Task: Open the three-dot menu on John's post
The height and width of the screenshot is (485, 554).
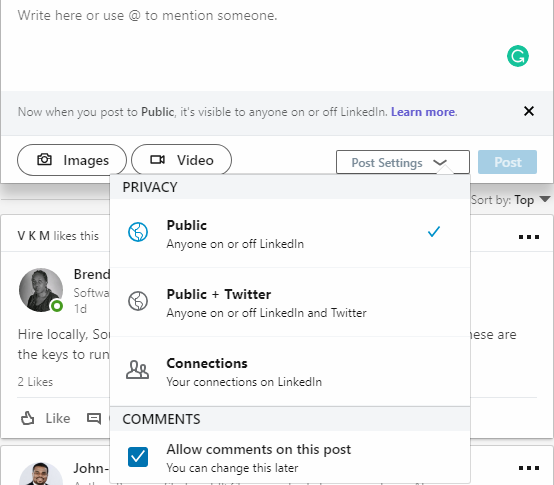Action: pyautogui.click(x=529, y=468)
